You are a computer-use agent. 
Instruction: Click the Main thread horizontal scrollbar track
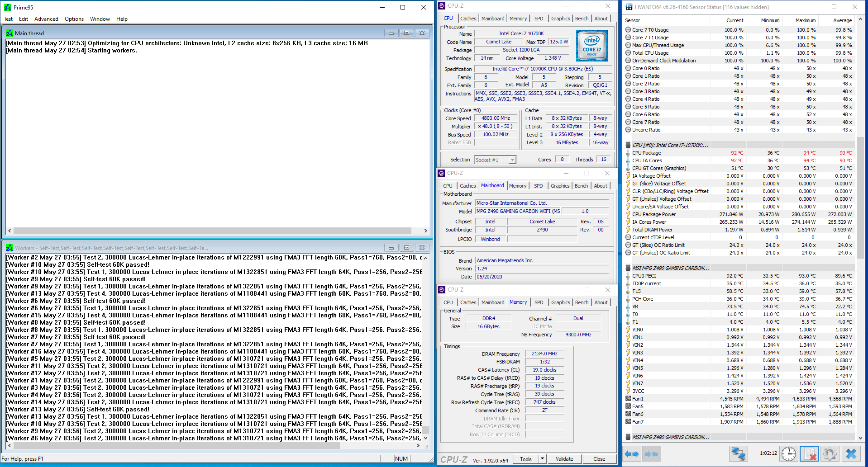click(x=217, y=231)
